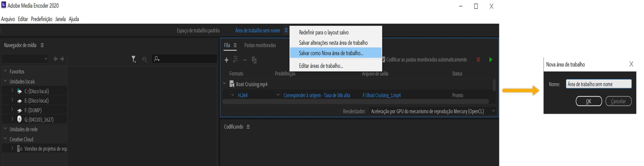Image resolution: width=644 pixels, height=166 pixels.
Task: Click the media browser search field
Action: pyautogui.click(x=184, y=59)
